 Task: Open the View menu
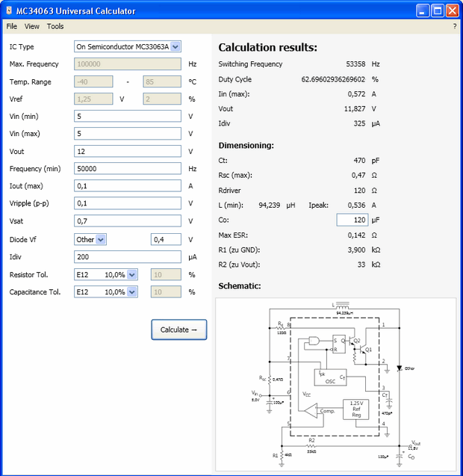(32, 26)
